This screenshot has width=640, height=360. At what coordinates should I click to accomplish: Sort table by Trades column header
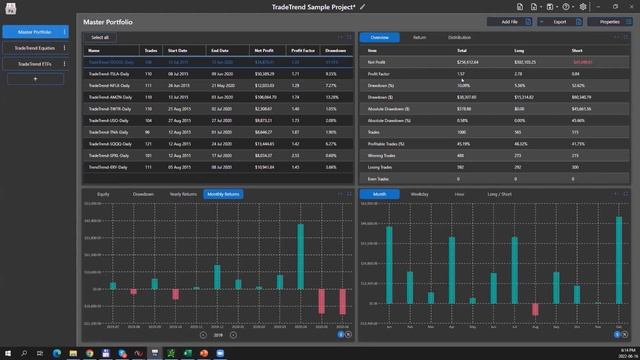[x=151, y=51]
